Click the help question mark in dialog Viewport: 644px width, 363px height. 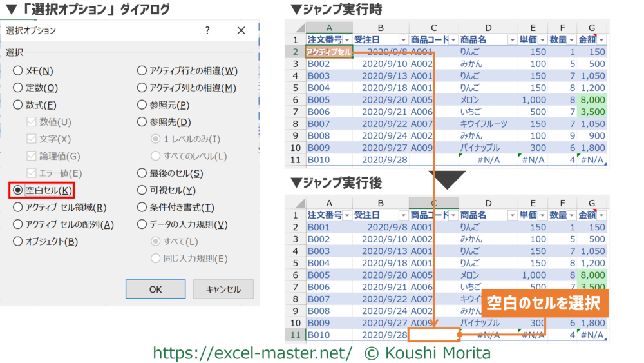click(207, 30)
